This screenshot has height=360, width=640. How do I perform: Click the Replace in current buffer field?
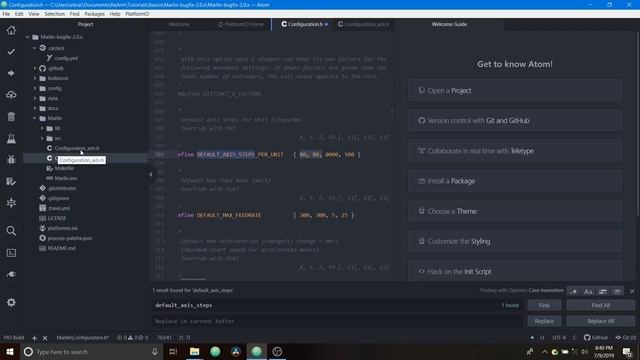pos(337,321)
